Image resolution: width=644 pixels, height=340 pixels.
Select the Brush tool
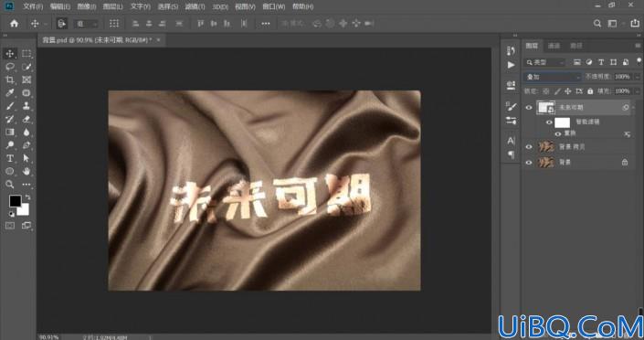[10, 106]
